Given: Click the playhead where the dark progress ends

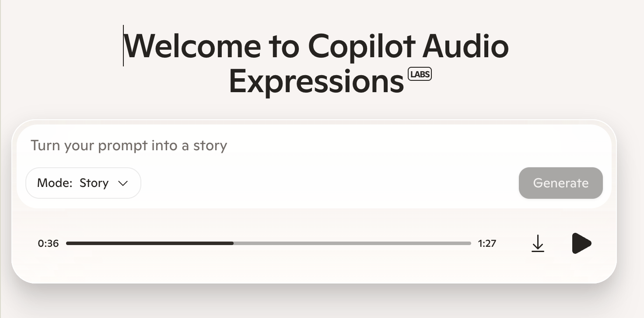Looking at the screenshot, I should point(233,243).
